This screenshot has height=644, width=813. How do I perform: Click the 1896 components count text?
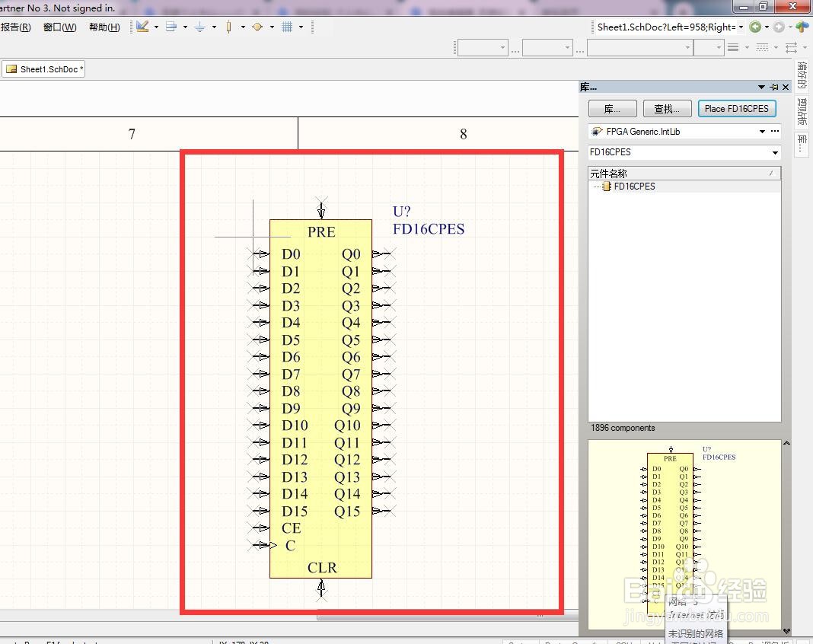[623, 428]
